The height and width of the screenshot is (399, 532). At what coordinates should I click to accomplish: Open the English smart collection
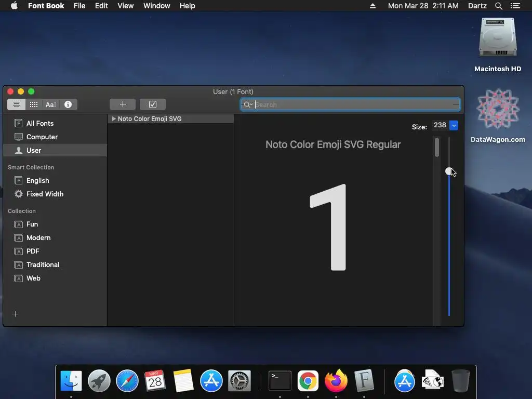[x=55, y=180]
